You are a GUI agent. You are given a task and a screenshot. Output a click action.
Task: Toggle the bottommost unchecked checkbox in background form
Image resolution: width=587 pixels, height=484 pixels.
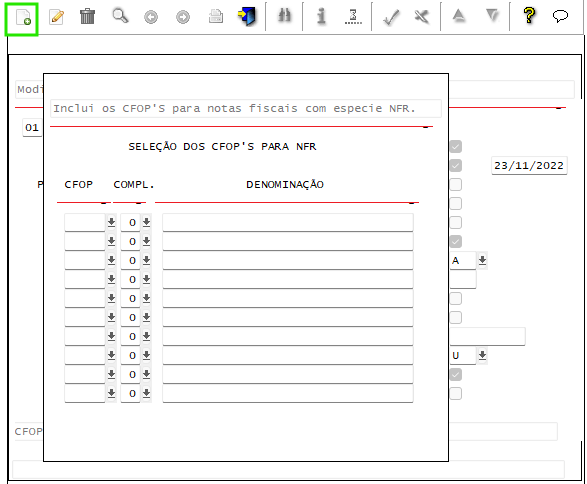pos(456,393)
